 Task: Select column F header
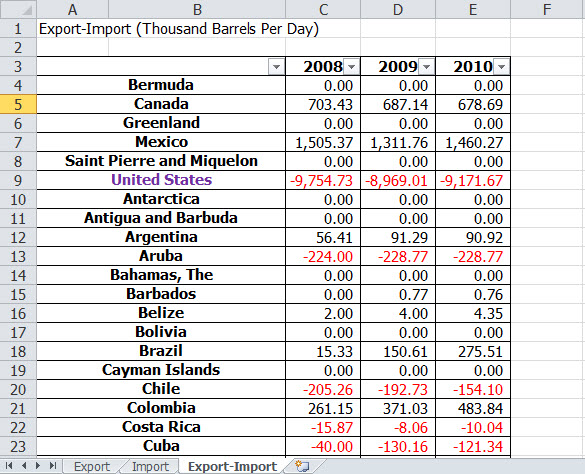coord(547,9)
